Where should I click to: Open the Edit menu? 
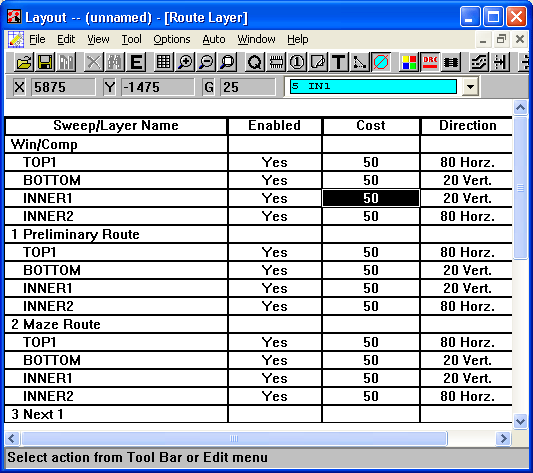pos(66,39)
